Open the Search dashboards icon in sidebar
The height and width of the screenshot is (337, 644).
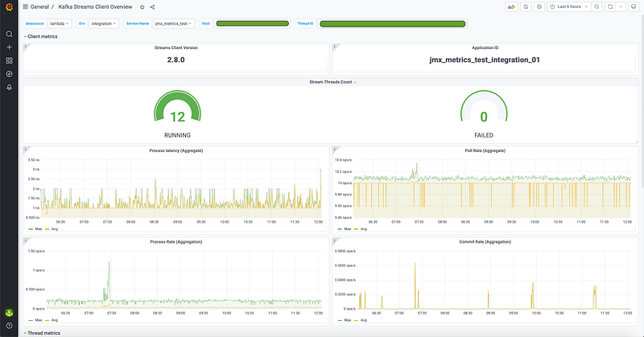[x=9, y=34]
